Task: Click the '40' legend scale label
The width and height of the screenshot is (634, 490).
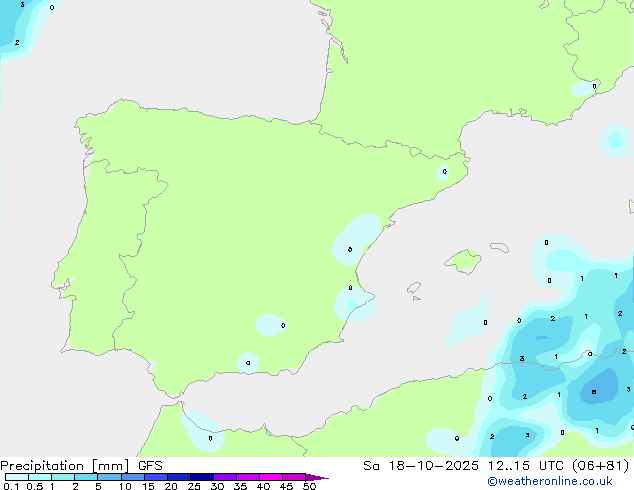Action: (263, 486)
